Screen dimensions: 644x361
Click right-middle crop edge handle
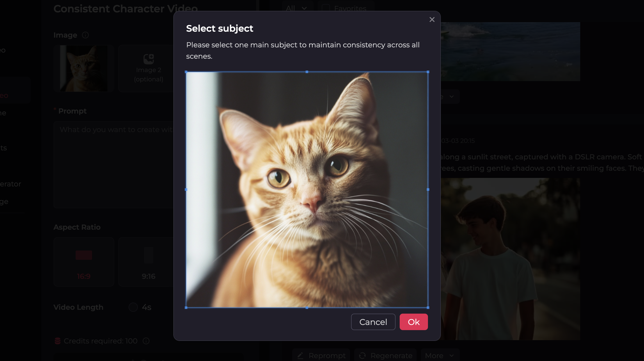pyautogui.click(x=428, y=190)
